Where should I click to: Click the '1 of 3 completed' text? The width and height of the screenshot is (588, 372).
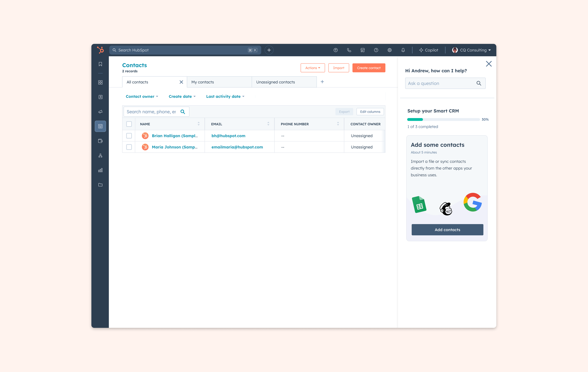(422, 127)
